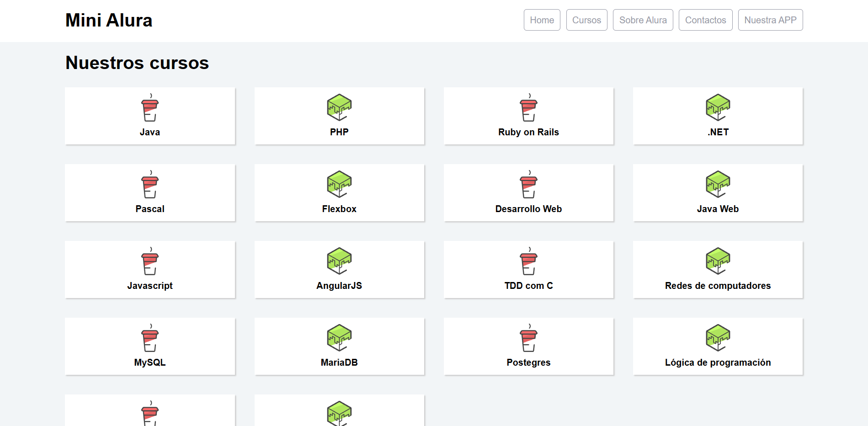
Task: Open the Cursos navigation item
Action: [x=586, y=20]
